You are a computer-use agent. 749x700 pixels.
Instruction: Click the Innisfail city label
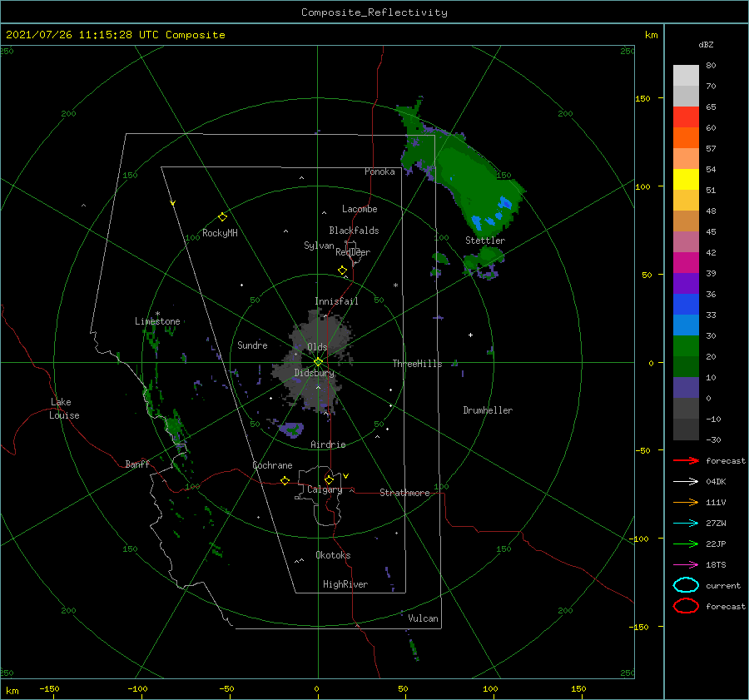pyautogui.click(x=336, y=301)
